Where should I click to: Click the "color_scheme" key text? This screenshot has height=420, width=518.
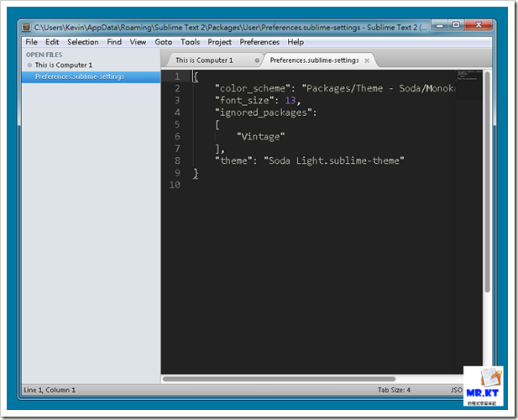[253, 88]
